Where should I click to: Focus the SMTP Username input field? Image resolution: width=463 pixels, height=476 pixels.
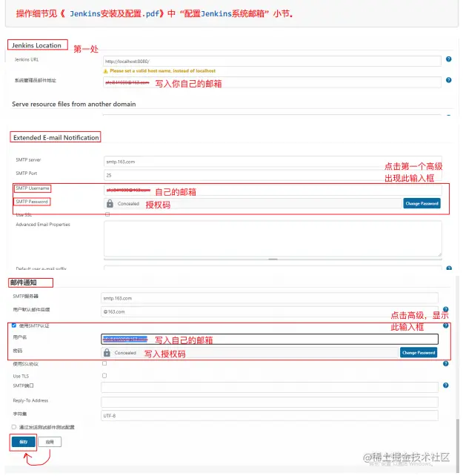point(273,190)
